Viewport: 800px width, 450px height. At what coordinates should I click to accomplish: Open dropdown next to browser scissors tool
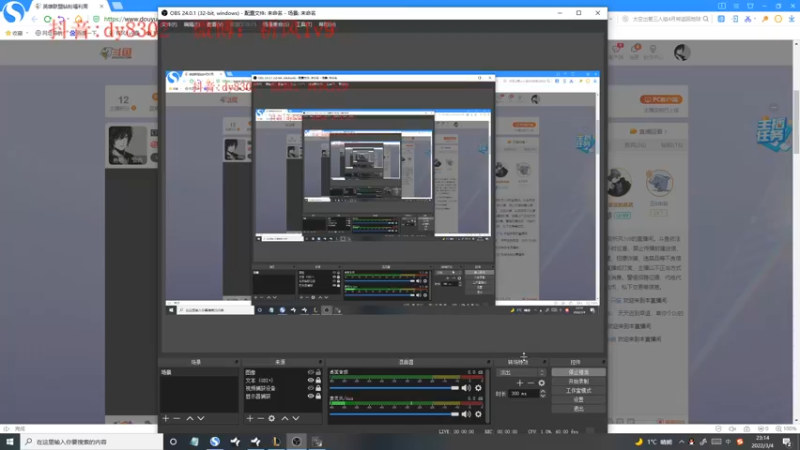755,19
